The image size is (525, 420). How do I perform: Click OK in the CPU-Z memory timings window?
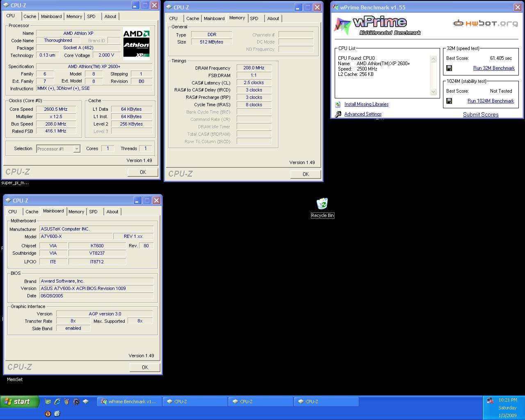click(306, 174)
